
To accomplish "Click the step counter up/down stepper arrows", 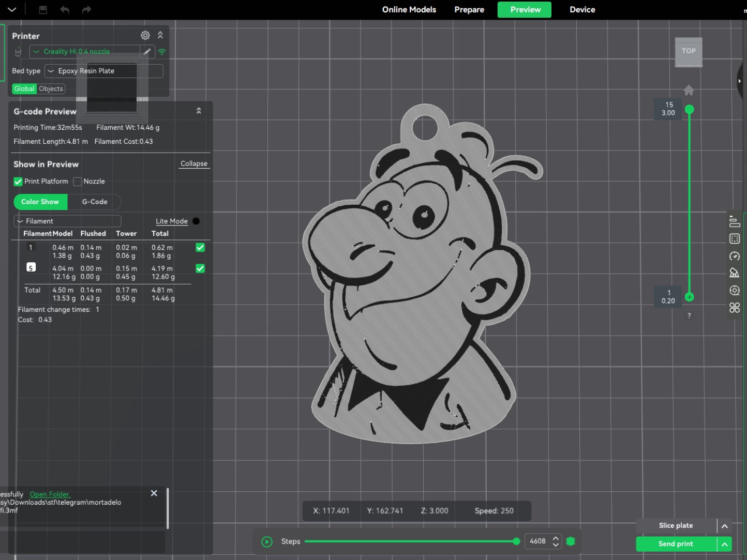I will 556,541.
